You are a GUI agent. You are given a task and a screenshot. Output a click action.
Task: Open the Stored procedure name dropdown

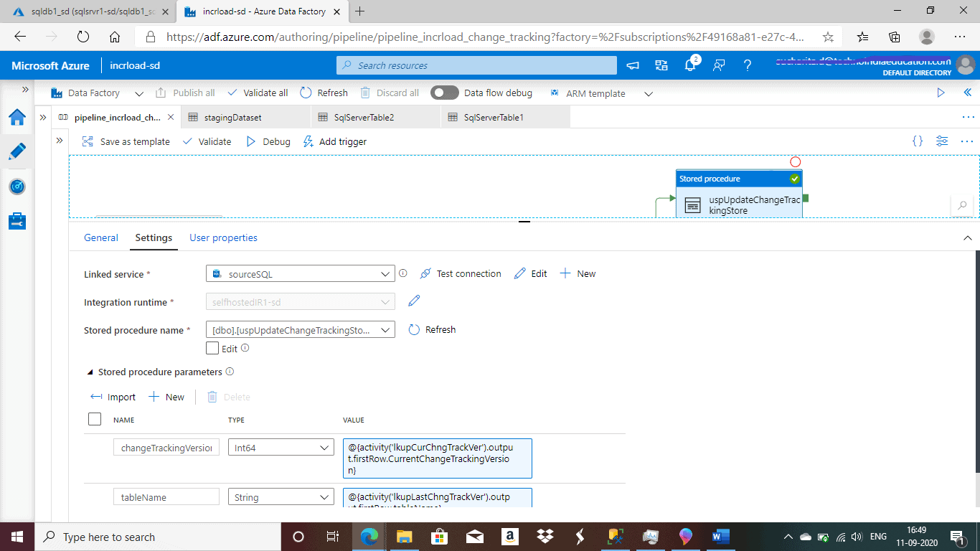(300, 329)
